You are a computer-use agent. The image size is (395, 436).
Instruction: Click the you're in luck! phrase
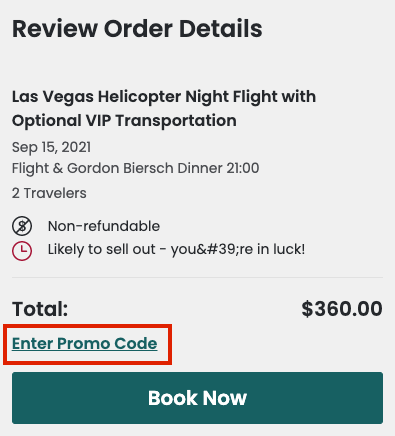click(x=238, y=250)
